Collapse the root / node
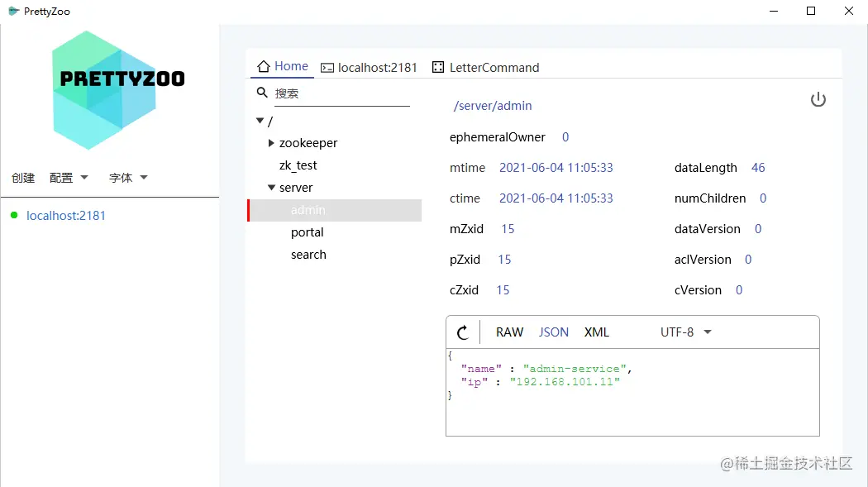Viewport: 868px width, 487px height. [260, 120]
